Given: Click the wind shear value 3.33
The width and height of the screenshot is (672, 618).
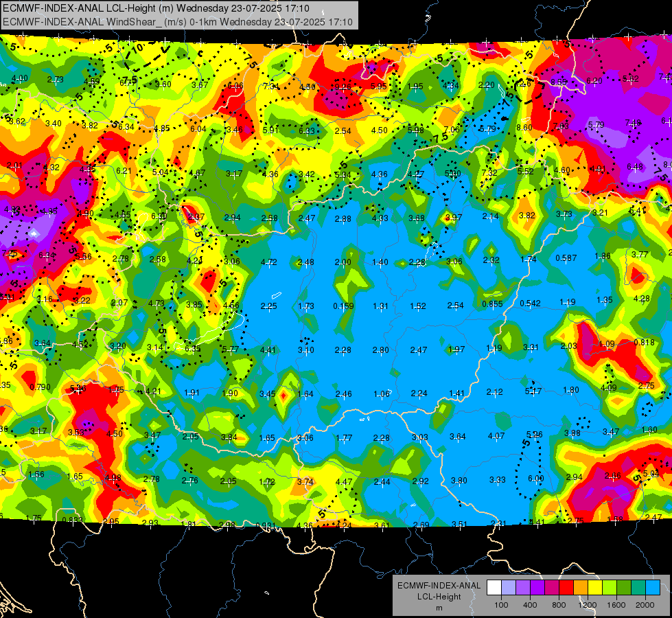Looking at the screenshot, I should 498,479.
